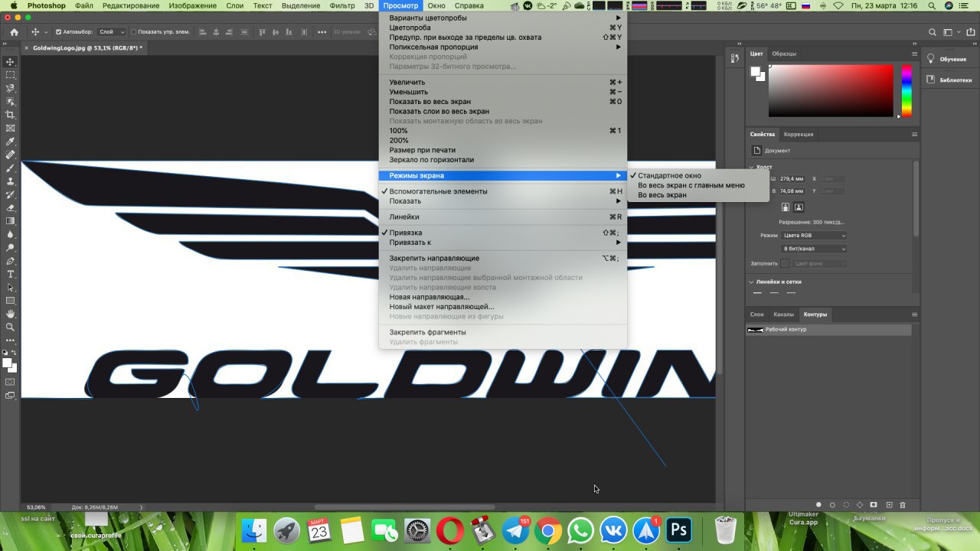980x551 pixels.
Task: Expand Попиксельная пропорция submenu
Action: [503, 47]
